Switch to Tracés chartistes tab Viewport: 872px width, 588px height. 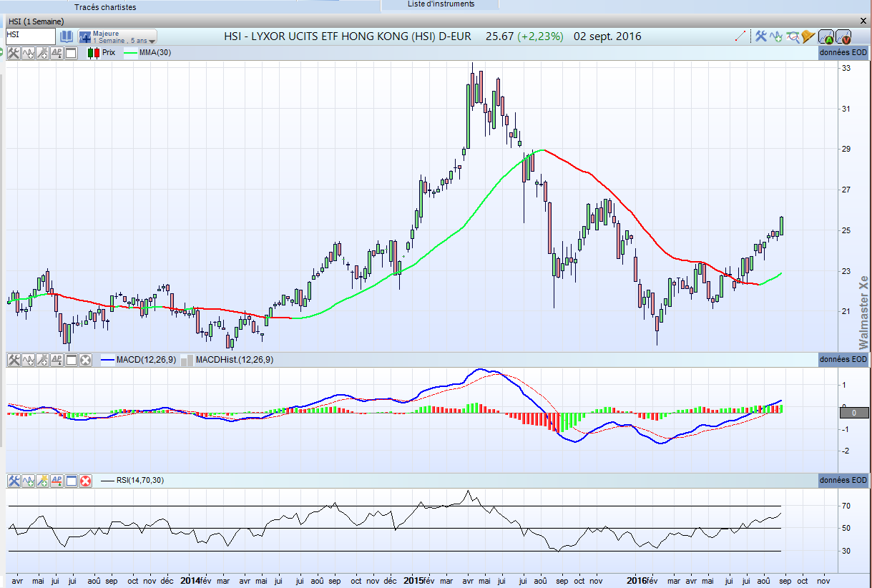click(105, 7)
